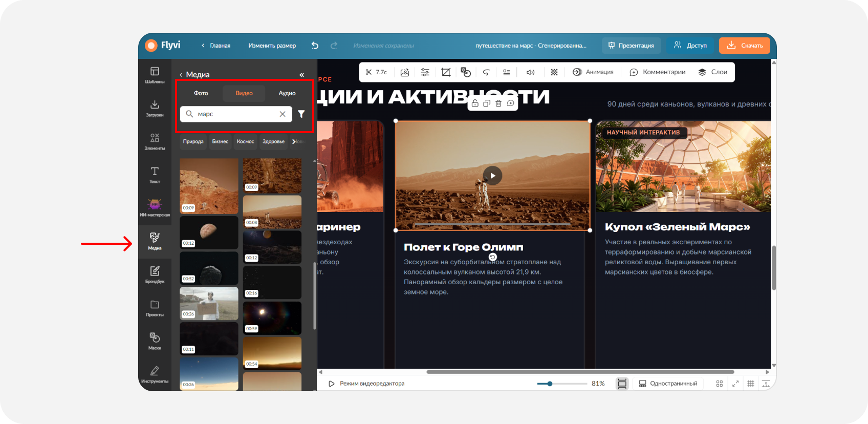
Task: Open the Брендбук sidebar panel
Action: click(x=155, y=274)
